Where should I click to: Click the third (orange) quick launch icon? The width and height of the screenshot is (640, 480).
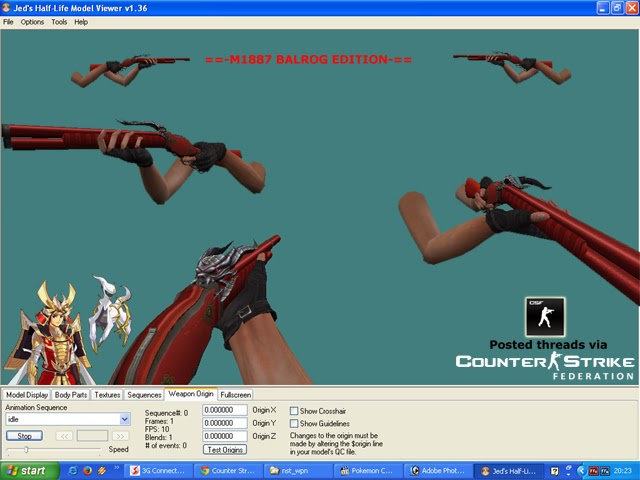(102, 471)
